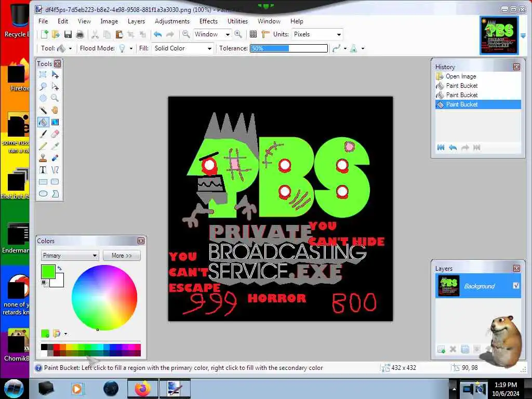The image size is (532, 399).
Task: Open the Units Pixels dropdown
Action: click(339, 34)
